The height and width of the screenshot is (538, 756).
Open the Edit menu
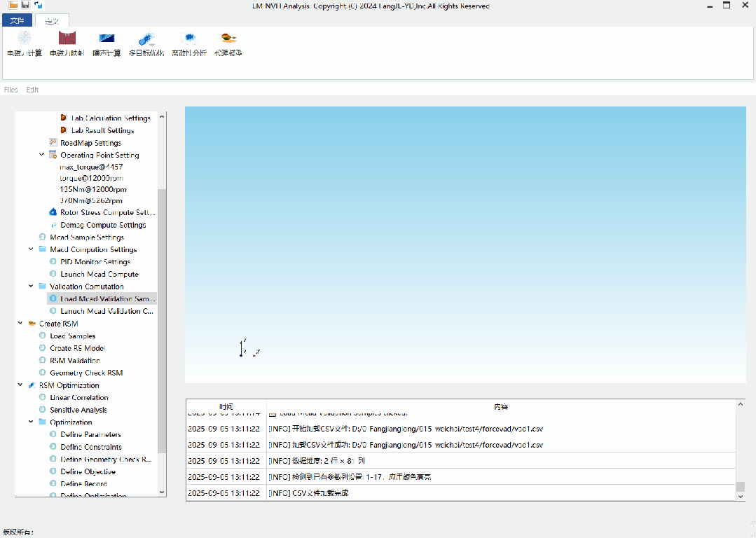click(32, 90)
